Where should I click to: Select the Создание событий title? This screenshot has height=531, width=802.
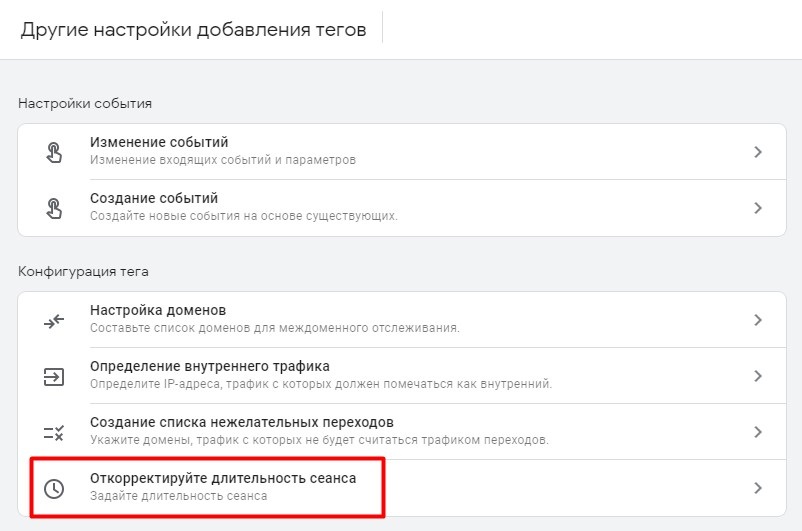tap(154, 198)
